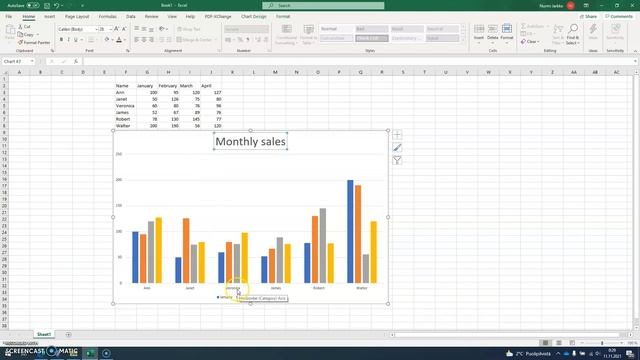Image resolution: width=640 pixels, height=360 pixels.
Task: Select the Normal cell style
Action: tap(336, 29)
